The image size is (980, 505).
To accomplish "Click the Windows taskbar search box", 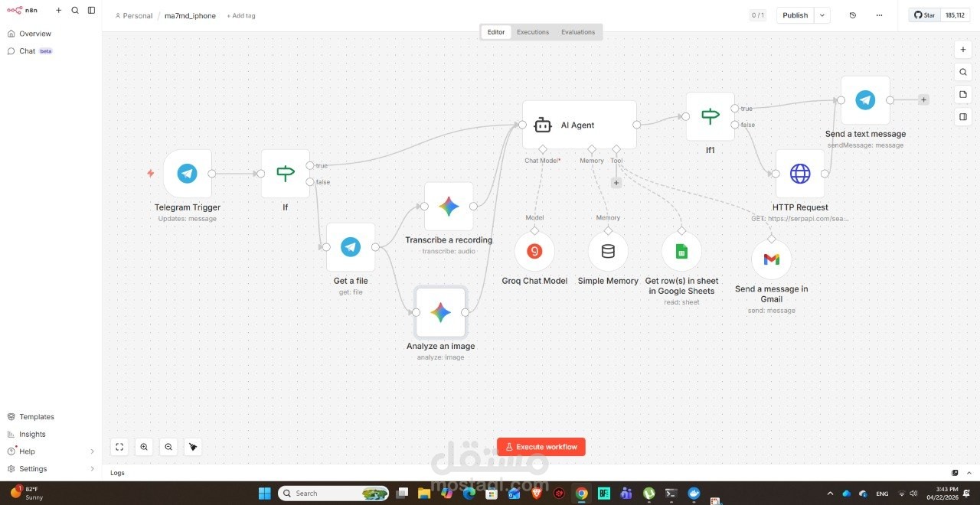I will pos(333,494).
